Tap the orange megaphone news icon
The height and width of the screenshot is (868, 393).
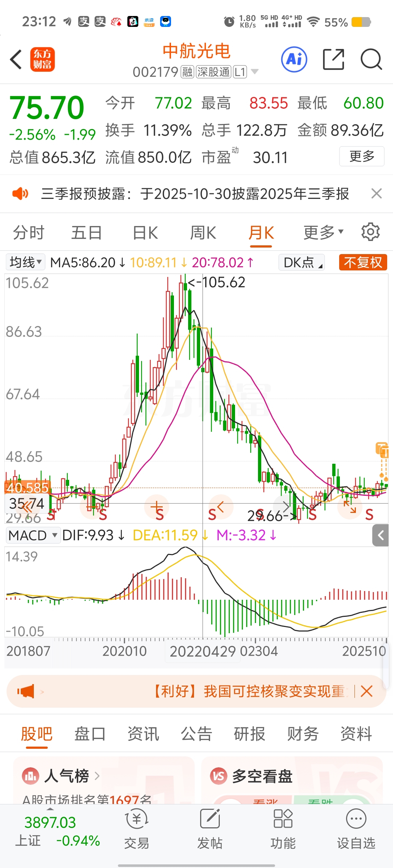click(25, 691)
